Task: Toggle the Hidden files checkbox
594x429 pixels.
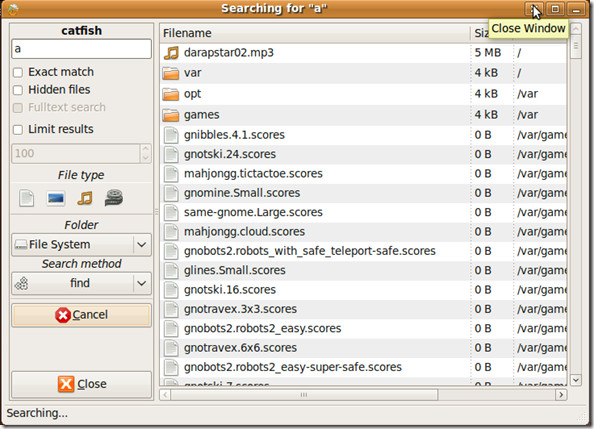Action: click(x=18, y=90)
